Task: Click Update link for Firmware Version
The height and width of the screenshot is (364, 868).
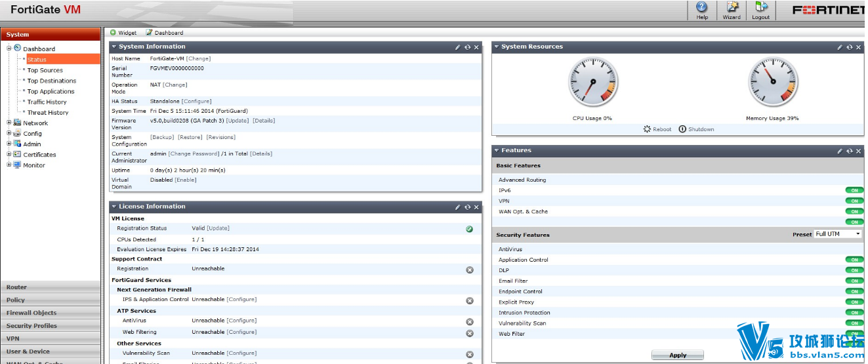Action: tap(238, 121)
